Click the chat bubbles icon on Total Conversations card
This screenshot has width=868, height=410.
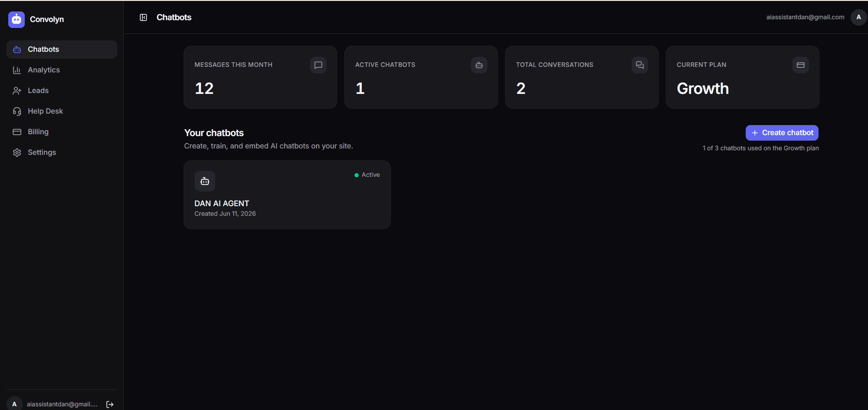click(x=640, y=65)
